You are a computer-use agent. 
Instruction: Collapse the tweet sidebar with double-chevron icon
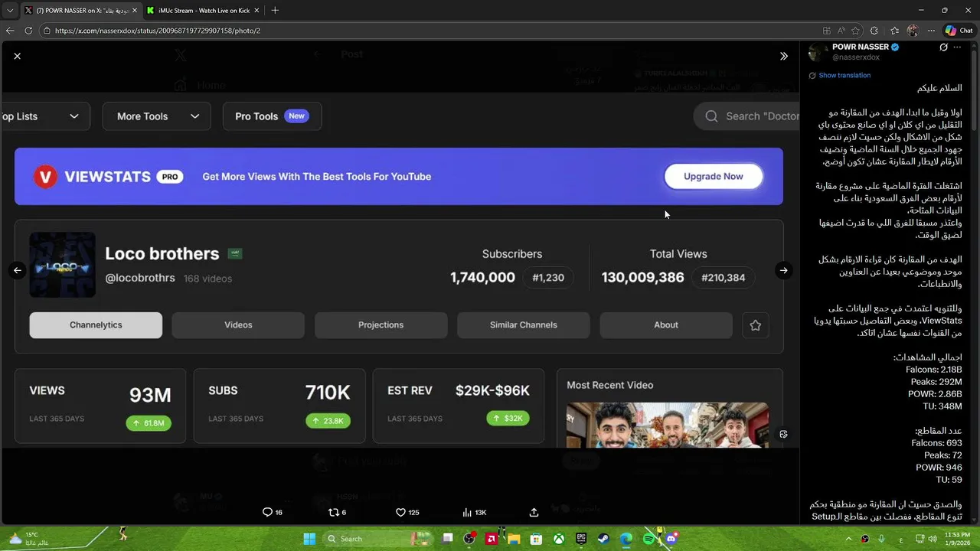[783, 56]
